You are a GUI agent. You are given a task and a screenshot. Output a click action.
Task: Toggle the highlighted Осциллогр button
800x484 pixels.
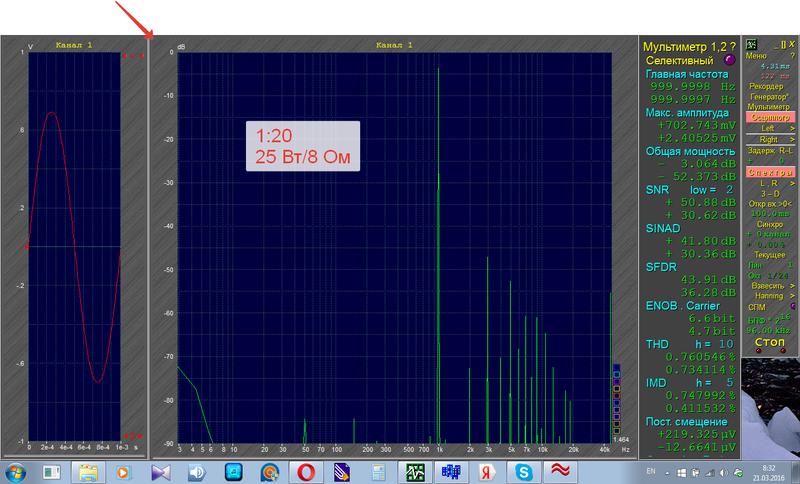(769, 117)
